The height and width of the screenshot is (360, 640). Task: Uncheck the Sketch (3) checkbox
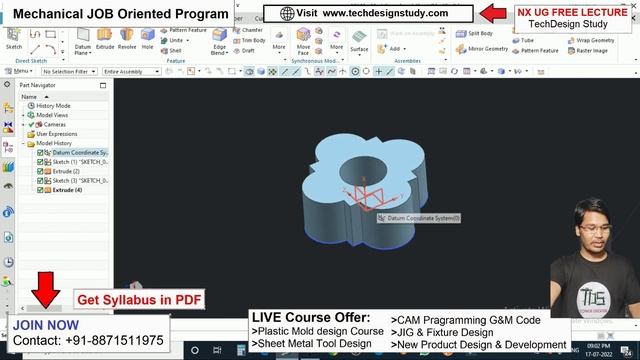pos(40,181)
